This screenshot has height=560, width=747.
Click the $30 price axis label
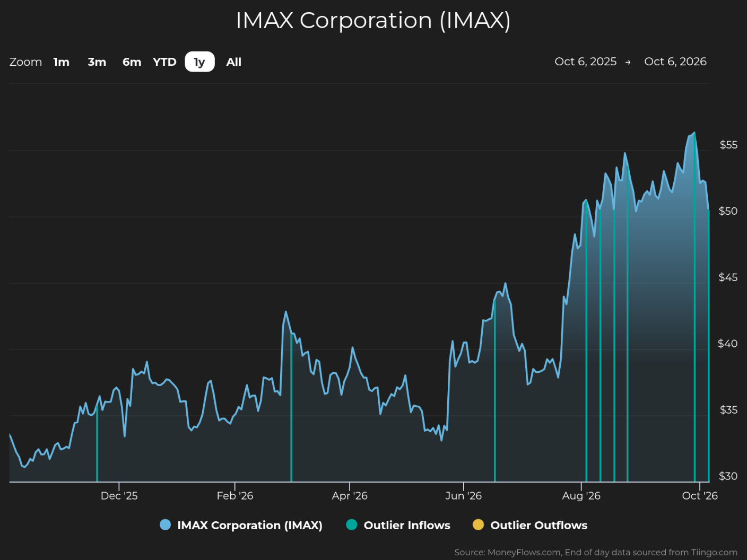pyautogui.click(x=728, y=476)
